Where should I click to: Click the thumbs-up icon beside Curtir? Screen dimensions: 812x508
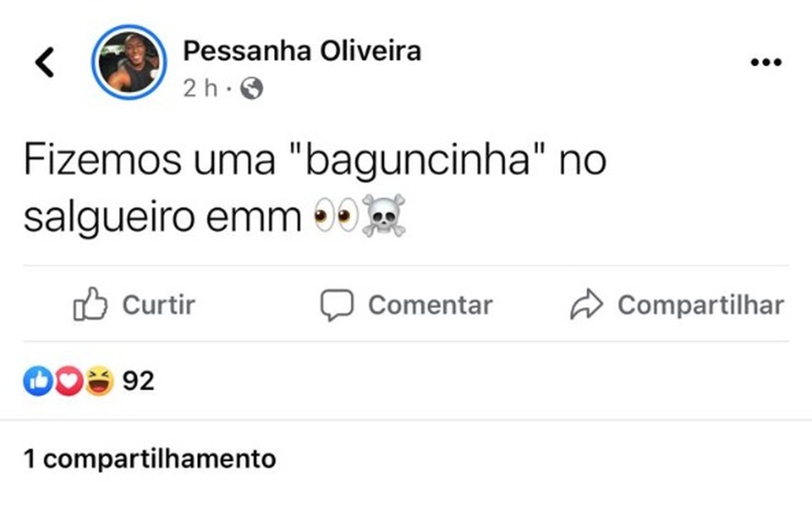[91, 305]
